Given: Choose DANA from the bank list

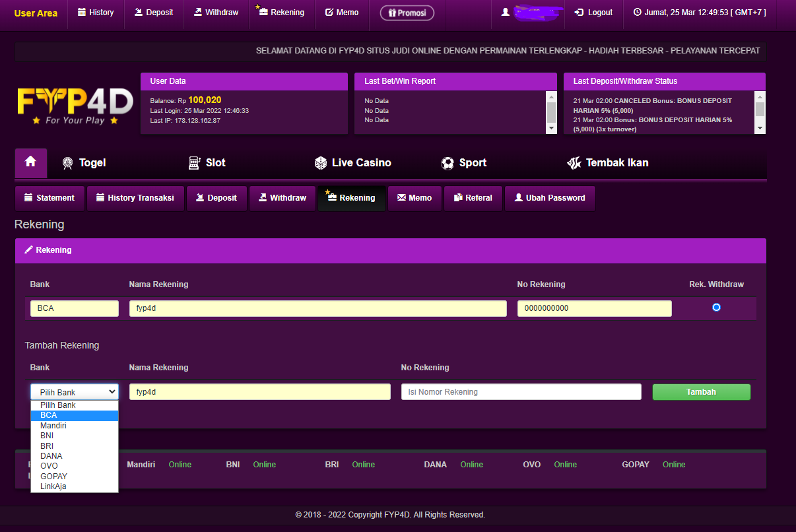Looking at the screenshot, I should click(x=75, y=456).
